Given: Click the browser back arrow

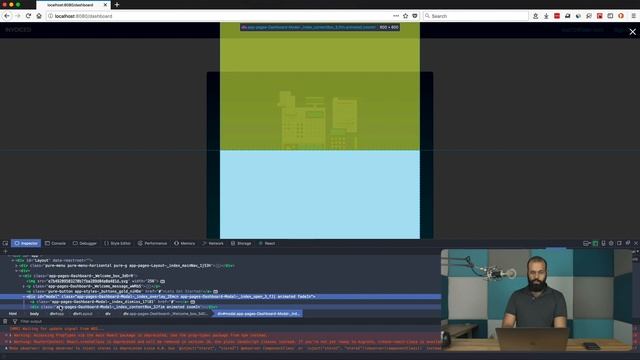Looking at the screenshot, I should [x=7, y=16].
